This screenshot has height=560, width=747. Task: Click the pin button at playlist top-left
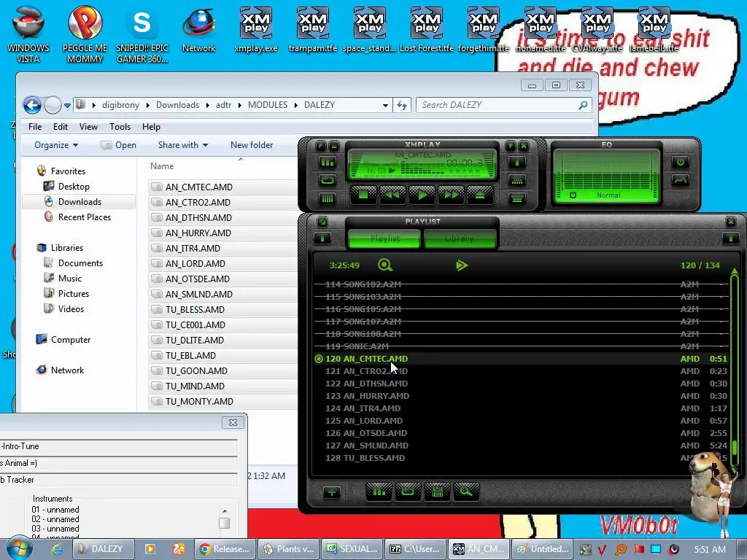[x=322, y=222]
